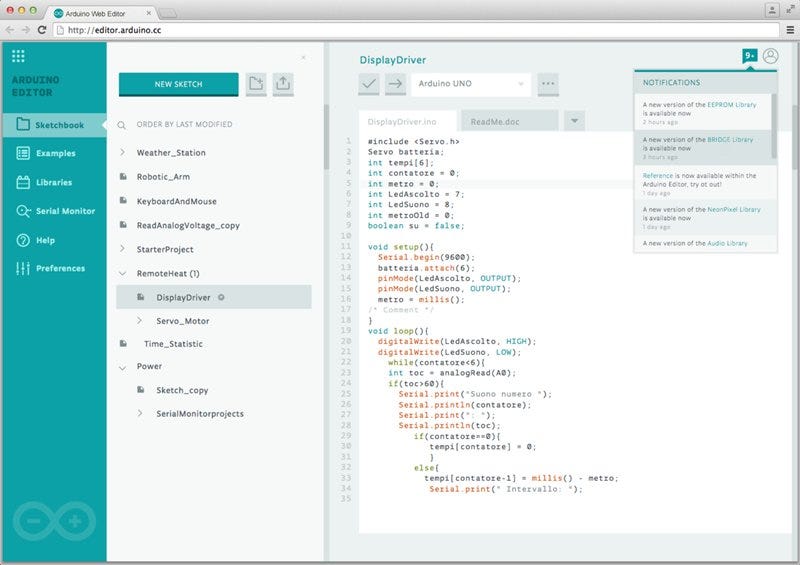This screenshot has width=800, height=565.
Task: Click the gear icon next to DisplayDriver
Action: (221, 297)
